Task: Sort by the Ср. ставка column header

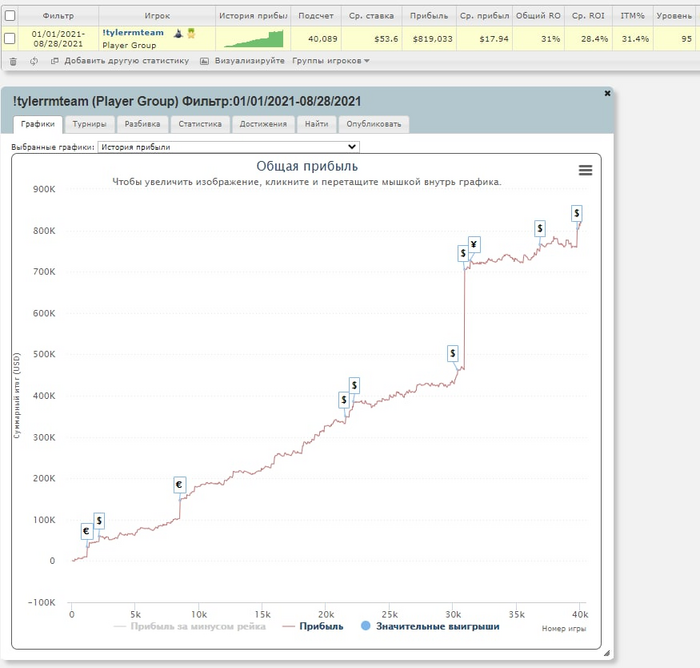Action: click(x=371, y=16)
